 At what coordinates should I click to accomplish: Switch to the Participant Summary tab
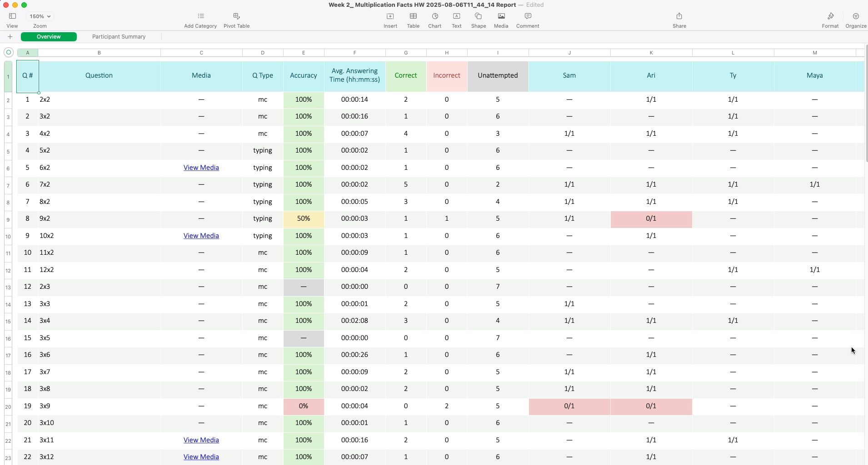pyautogui.click(x=118, y=37)
